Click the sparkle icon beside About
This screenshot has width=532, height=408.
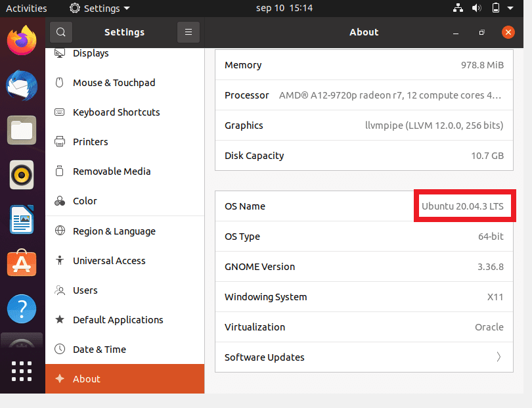(60, 378)
